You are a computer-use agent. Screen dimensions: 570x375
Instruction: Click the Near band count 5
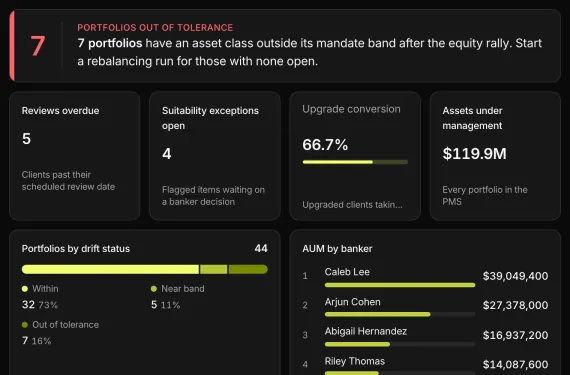pyautogui.click(x=154, y=305)
